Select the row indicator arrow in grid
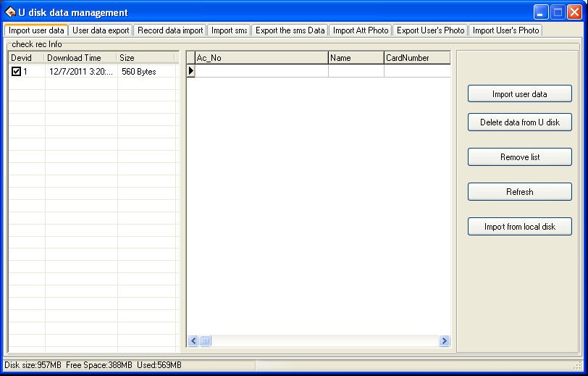 191,71
